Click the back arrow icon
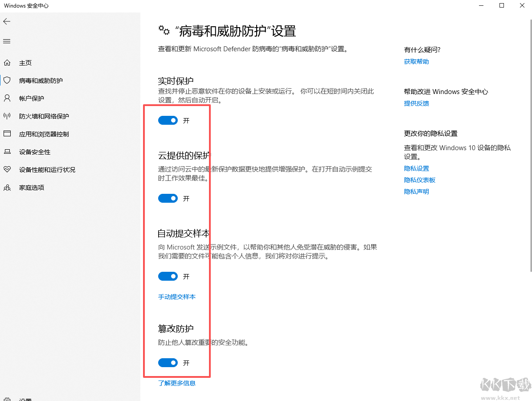 coord(7,22)
